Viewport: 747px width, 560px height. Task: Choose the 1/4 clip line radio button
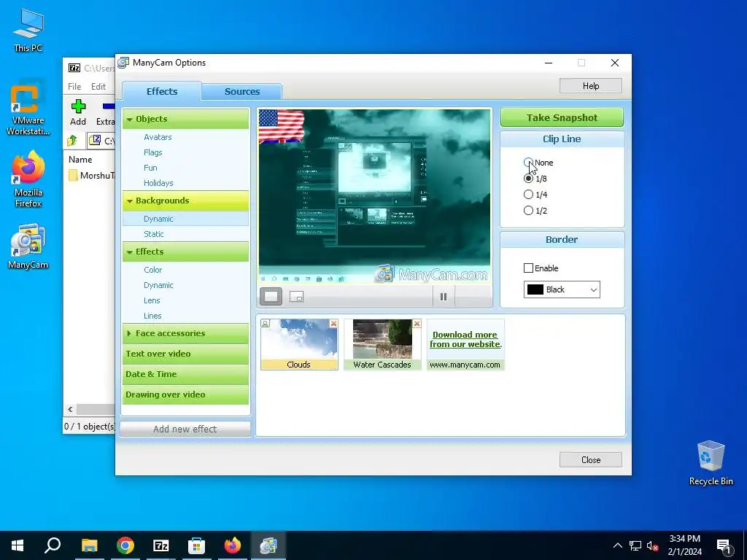pyautogui.click(x=528, y=194)
